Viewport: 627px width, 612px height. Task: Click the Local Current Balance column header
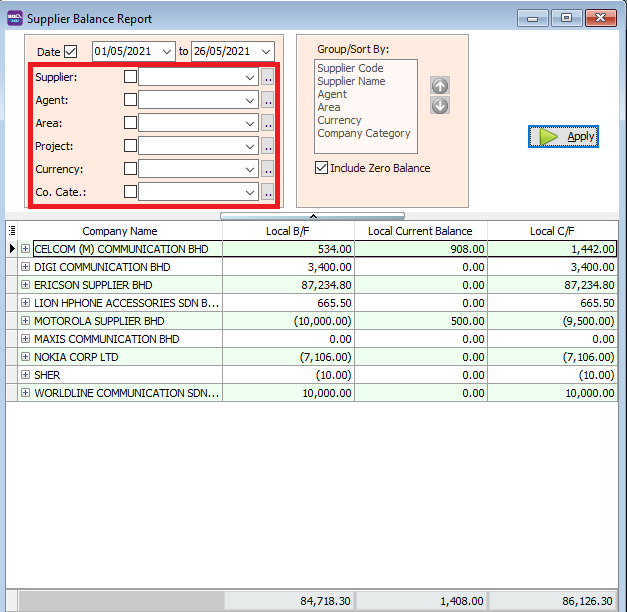coord(420,231)
